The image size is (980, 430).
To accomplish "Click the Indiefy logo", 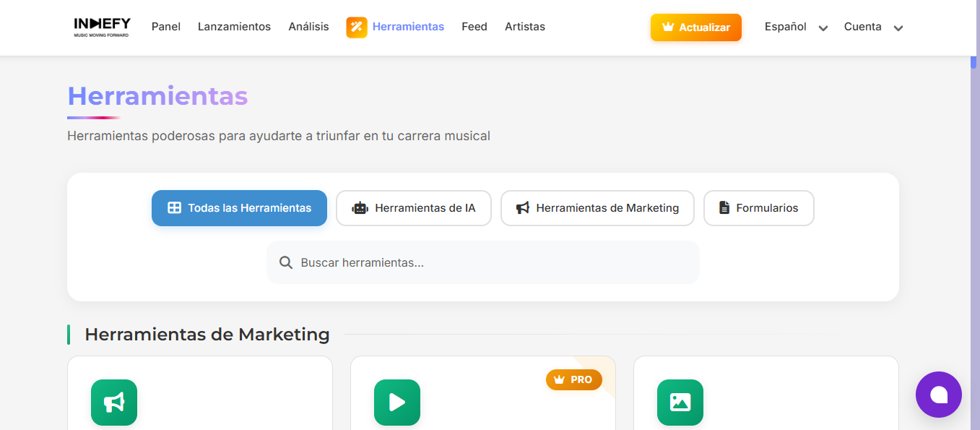I will [x=102, y=27].
